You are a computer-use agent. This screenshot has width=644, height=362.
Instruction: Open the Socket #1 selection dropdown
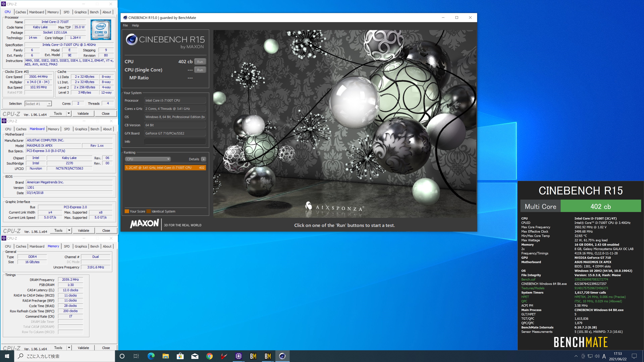(38, 104)
